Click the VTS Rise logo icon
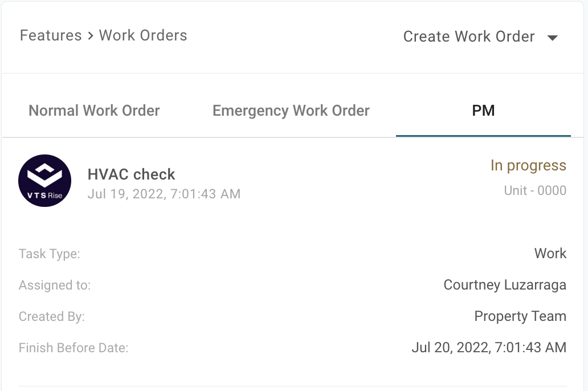The width and height of the screenshot is (588, 391). point(45,180)
